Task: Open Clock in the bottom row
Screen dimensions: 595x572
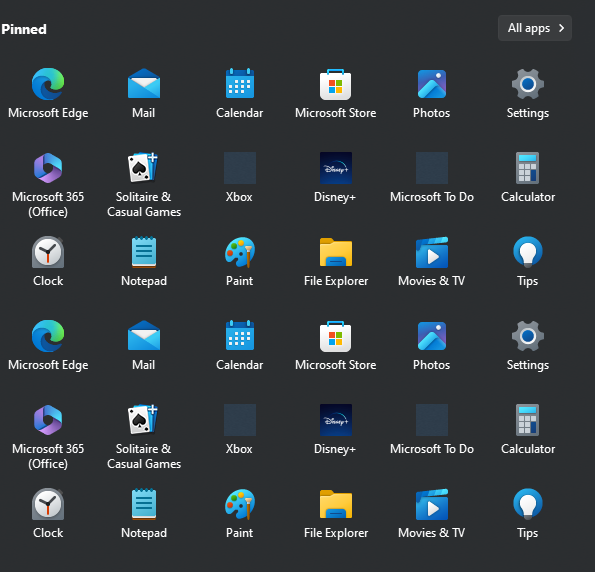Action: 48,504
